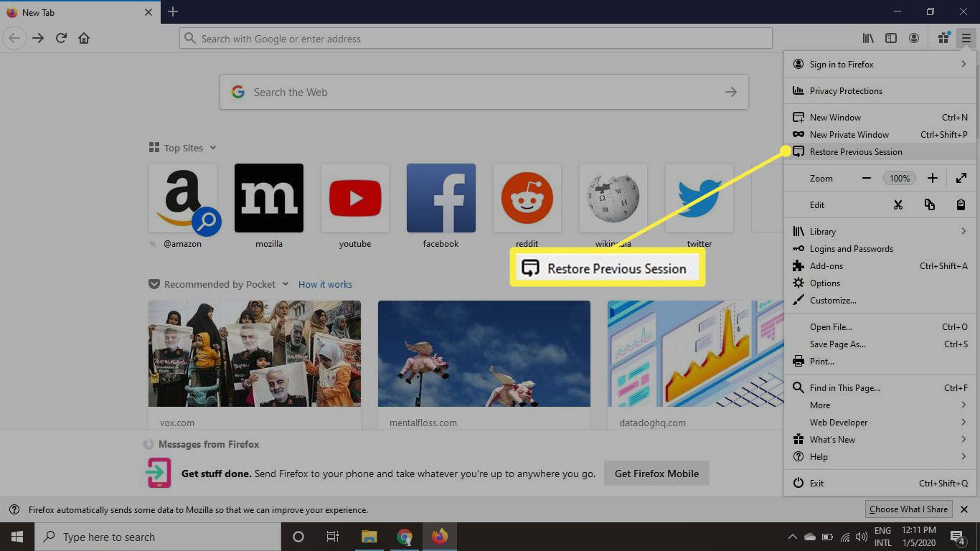980x551 pixels.
Task: Open the Twitter top site tile
Action: coord(699,198)
